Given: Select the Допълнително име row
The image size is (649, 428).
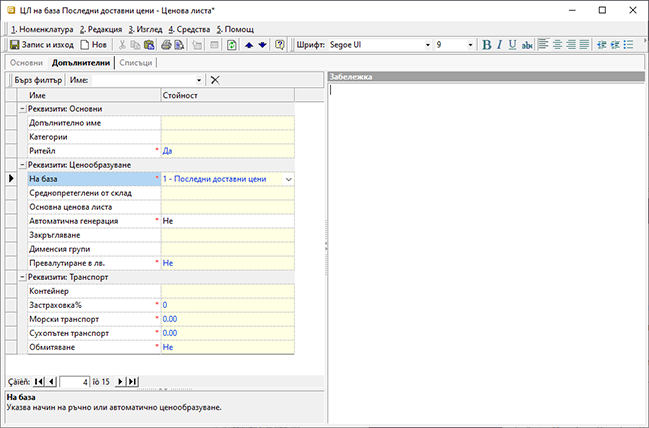Looking at the screenshot, I should coord(161,123).
